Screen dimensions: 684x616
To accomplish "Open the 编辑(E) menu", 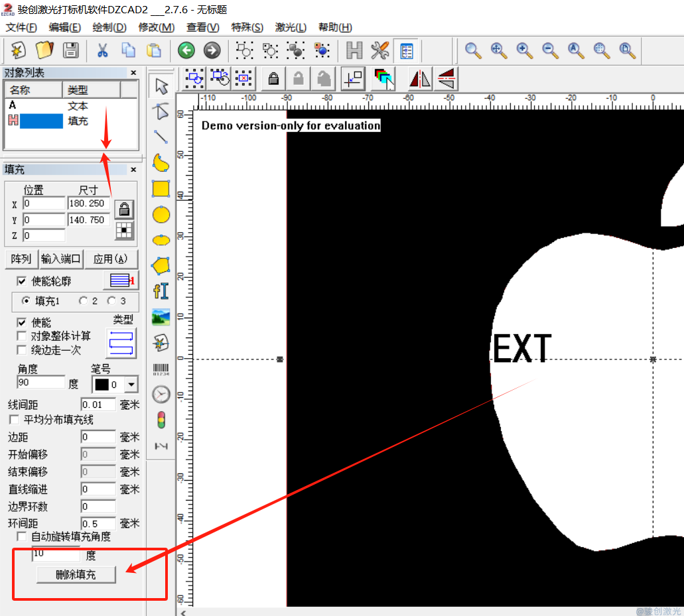I will [64, 27].
